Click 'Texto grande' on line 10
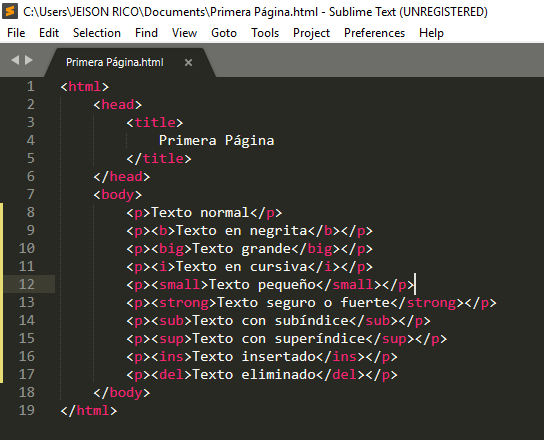The height and width of the screenshot is (440, 544). point(241,249)
